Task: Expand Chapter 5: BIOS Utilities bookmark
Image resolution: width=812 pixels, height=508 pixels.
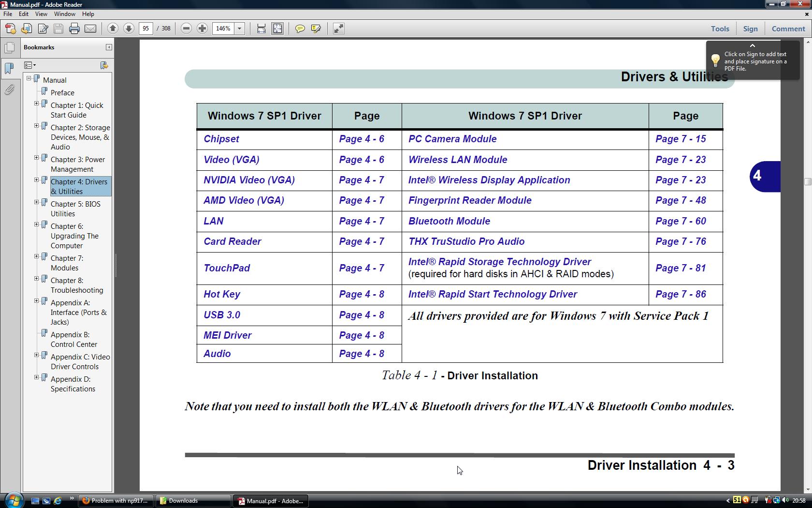Action: pyautogui.click(x=36, y=202)
